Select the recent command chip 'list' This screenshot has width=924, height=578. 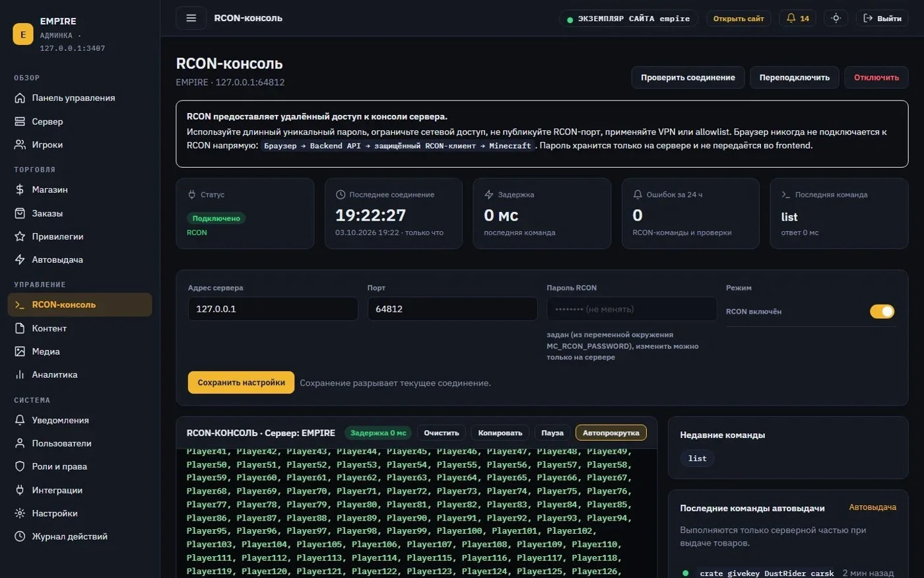(x=697, y=458)
